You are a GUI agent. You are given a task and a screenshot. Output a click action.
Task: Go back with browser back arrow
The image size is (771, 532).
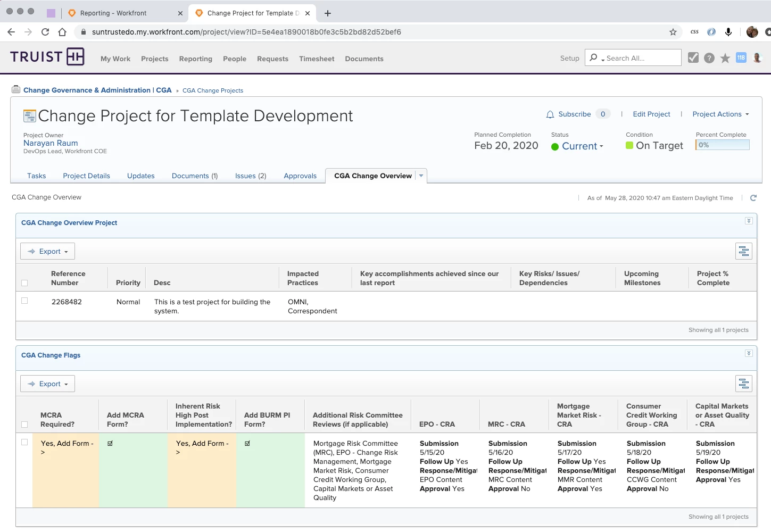click(11, 32)
